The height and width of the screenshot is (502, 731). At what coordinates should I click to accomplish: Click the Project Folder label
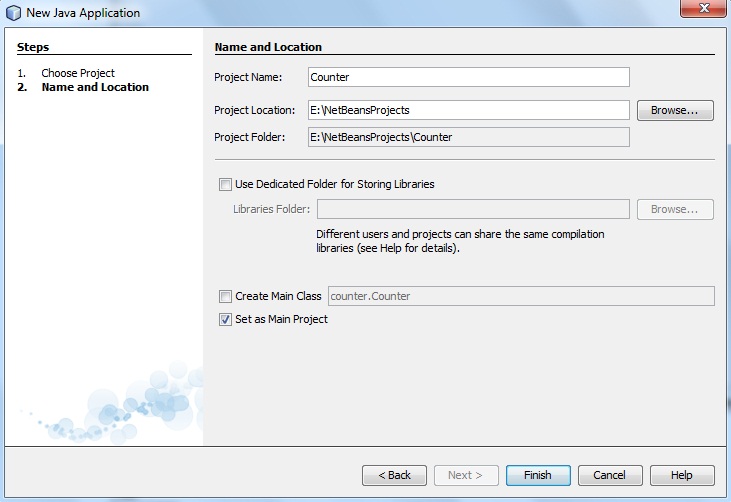click(249, 138)
